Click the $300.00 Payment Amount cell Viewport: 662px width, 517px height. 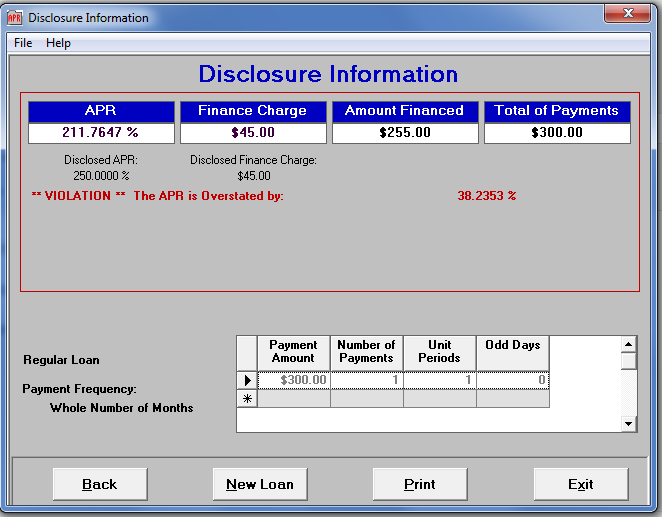coord(294,380)
